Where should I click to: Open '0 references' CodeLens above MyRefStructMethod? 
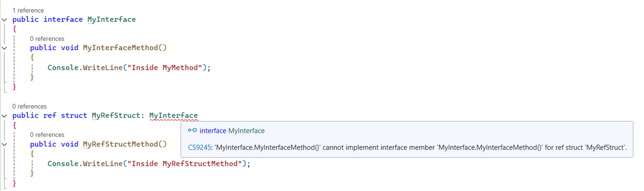47,135
